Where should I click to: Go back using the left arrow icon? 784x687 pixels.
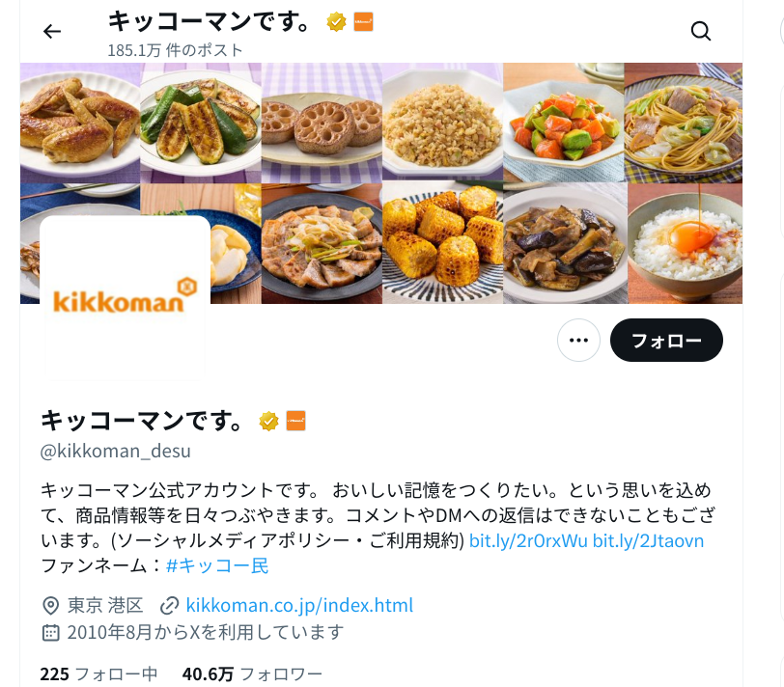click(x=52, y=32)
